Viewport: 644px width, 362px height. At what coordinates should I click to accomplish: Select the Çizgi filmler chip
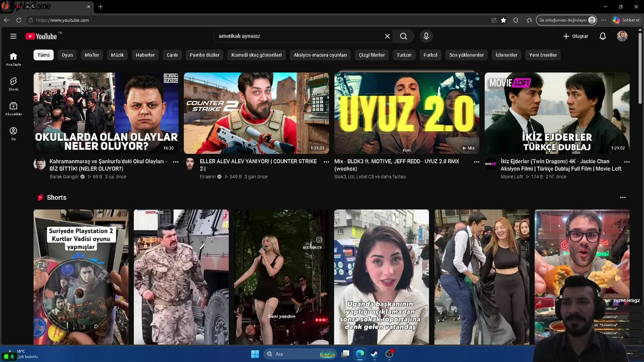pyautogui.click(x=372, y=55)
